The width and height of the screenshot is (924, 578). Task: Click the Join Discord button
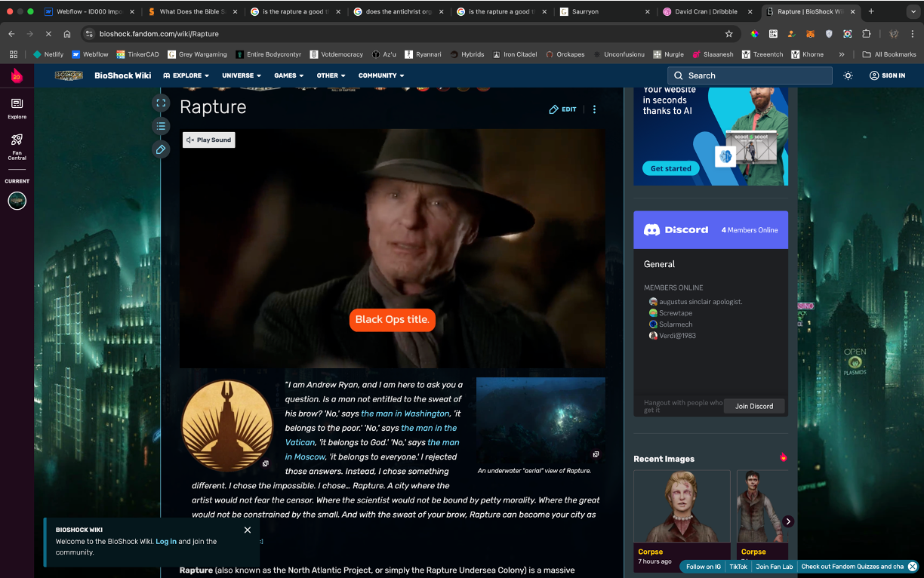[754, 406]
